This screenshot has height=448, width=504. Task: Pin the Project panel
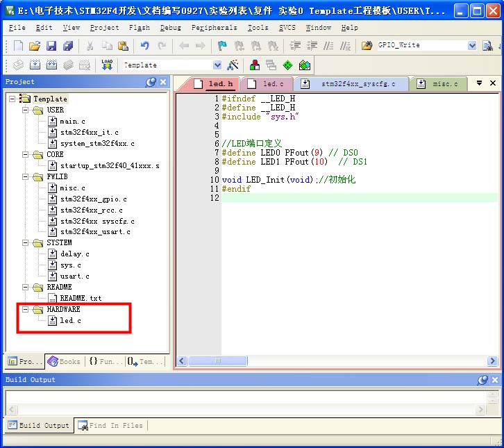pos(151,82)
